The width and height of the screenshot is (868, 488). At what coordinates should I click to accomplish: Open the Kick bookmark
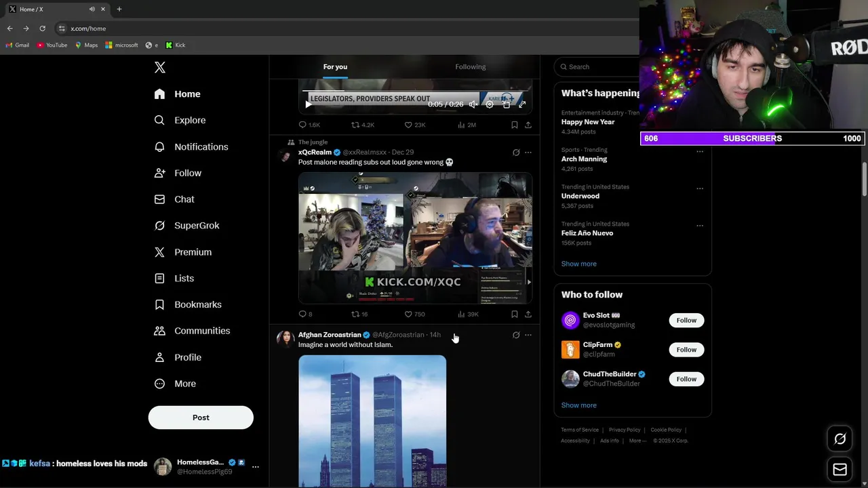[x=176, y=45]
